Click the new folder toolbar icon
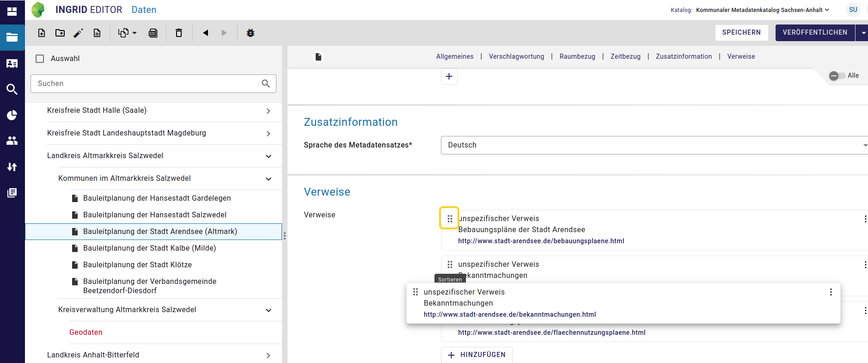868x363 pixels. [60, 33]
